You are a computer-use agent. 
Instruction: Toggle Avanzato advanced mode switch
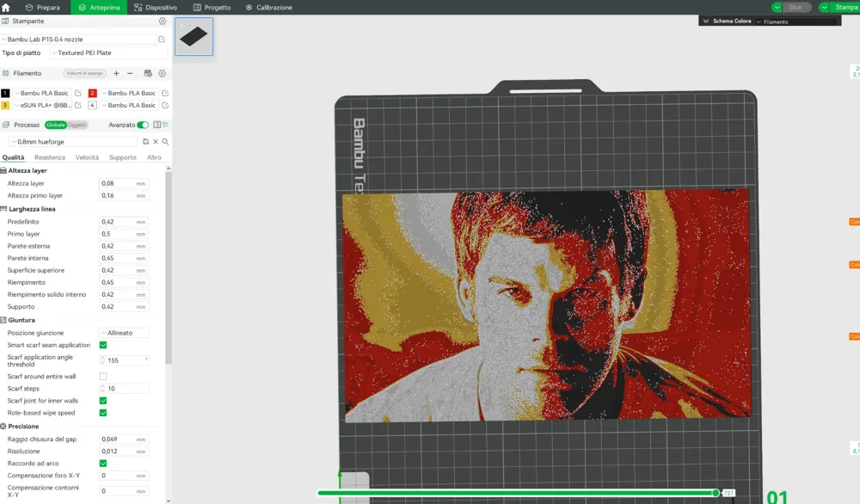pyautogui.click(x=143, y=125)
